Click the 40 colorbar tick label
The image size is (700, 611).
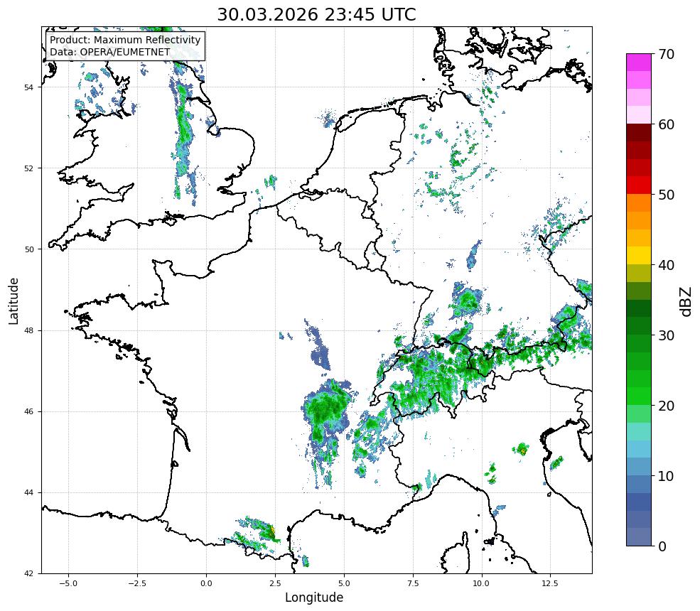click(666, 265)
